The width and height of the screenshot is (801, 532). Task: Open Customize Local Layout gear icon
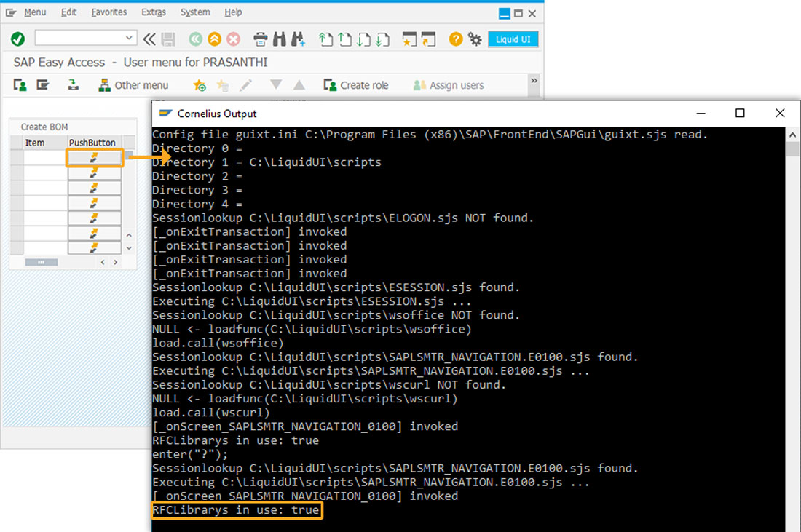475,39
